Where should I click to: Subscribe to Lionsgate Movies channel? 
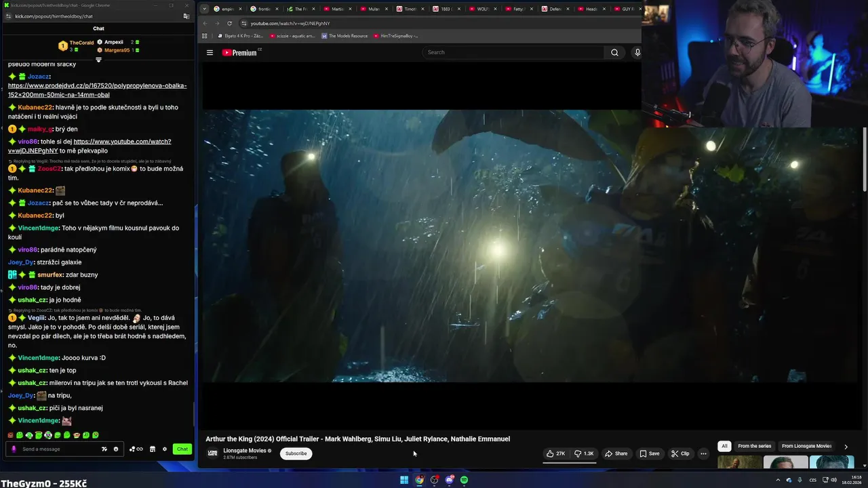296,453
